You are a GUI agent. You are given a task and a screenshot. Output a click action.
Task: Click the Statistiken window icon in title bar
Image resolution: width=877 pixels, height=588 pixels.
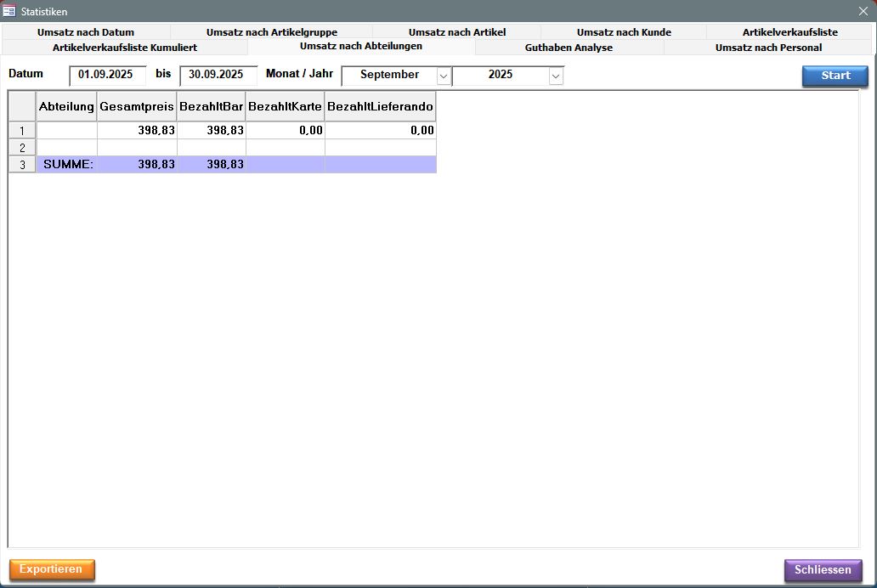pyautogui.click(x=10, y=11)
